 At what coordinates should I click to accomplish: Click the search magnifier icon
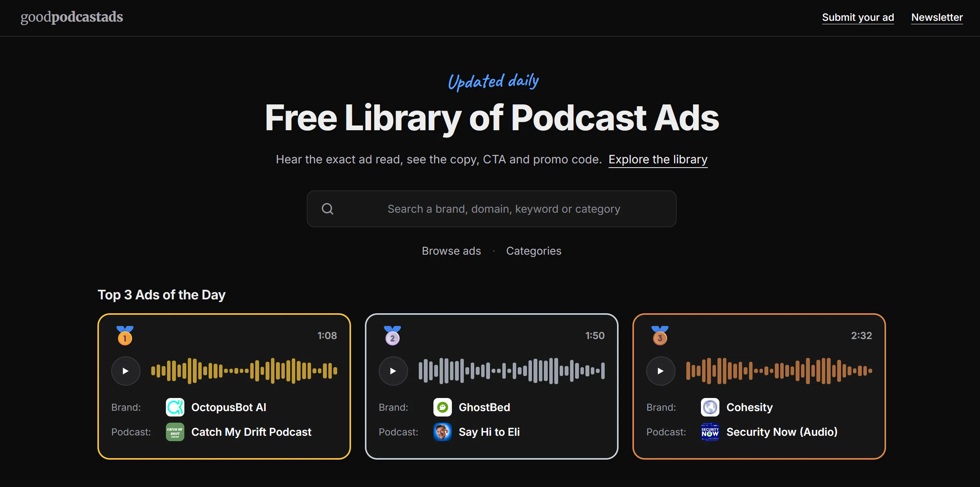tap(328, 209)
